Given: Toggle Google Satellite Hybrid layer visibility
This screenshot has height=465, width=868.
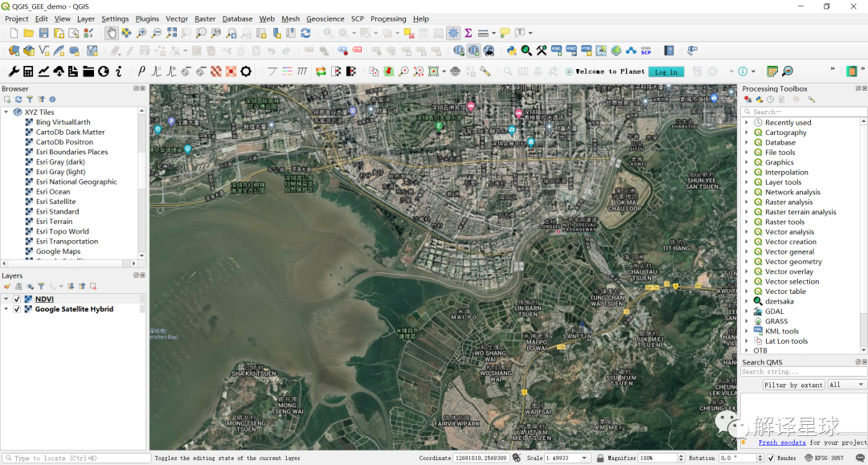Looking at the screenshot, I should (x=18, y=309).
